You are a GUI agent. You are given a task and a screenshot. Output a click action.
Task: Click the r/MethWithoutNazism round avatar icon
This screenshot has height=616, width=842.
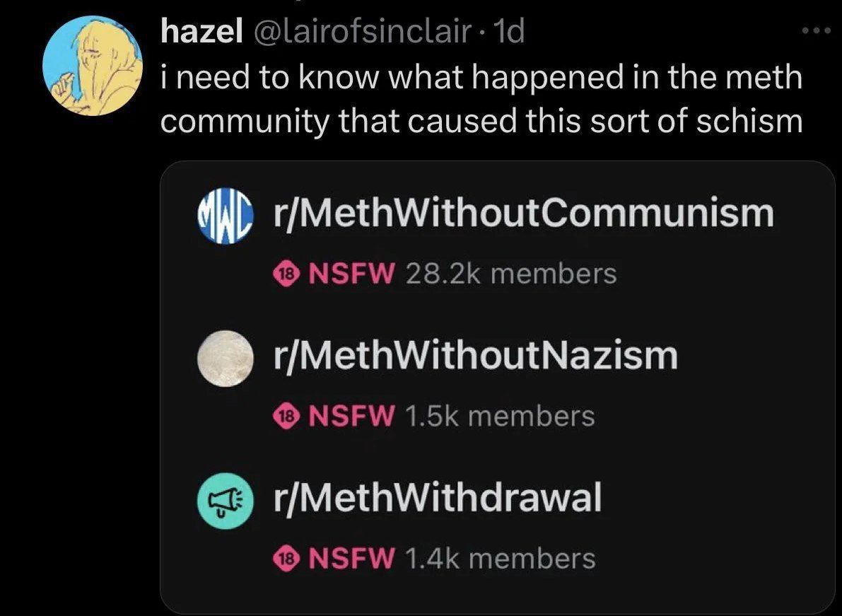(224, 356)
